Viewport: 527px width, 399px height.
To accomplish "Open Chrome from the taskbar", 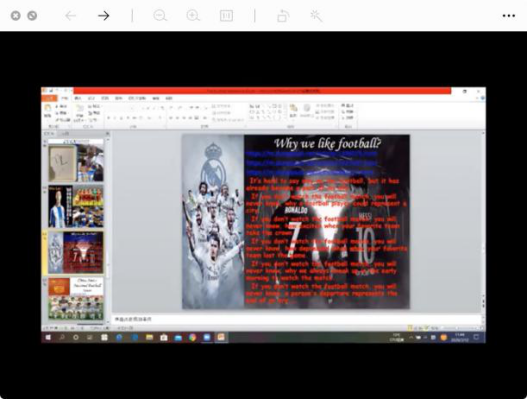I will point(192,337).
